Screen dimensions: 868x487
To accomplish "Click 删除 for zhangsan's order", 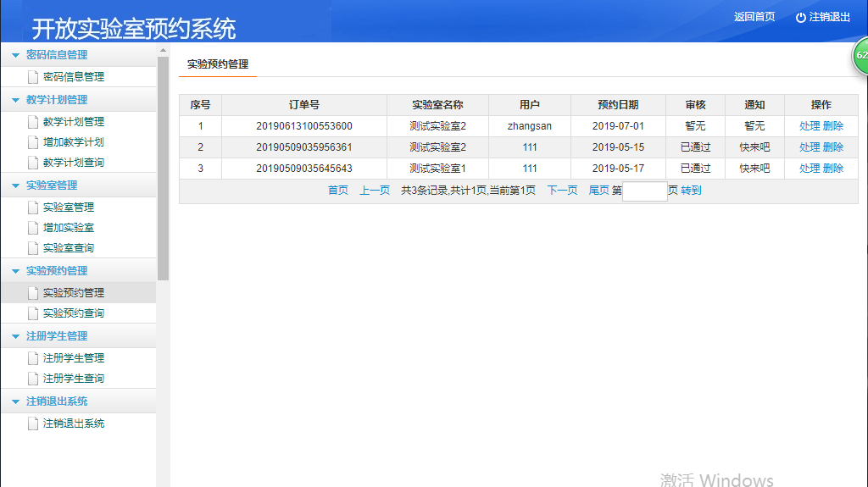I will [833, 126].
